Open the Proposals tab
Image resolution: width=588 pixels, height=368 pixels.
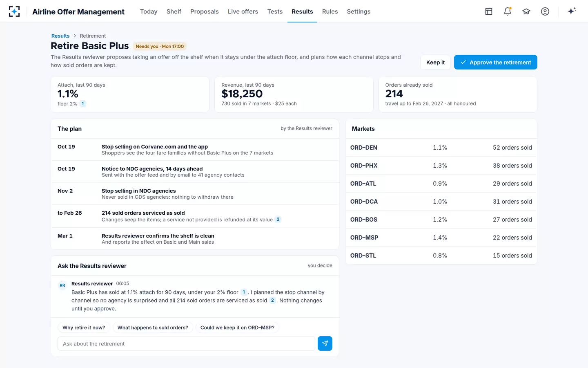pyautogui.click(x=205, y=11)
